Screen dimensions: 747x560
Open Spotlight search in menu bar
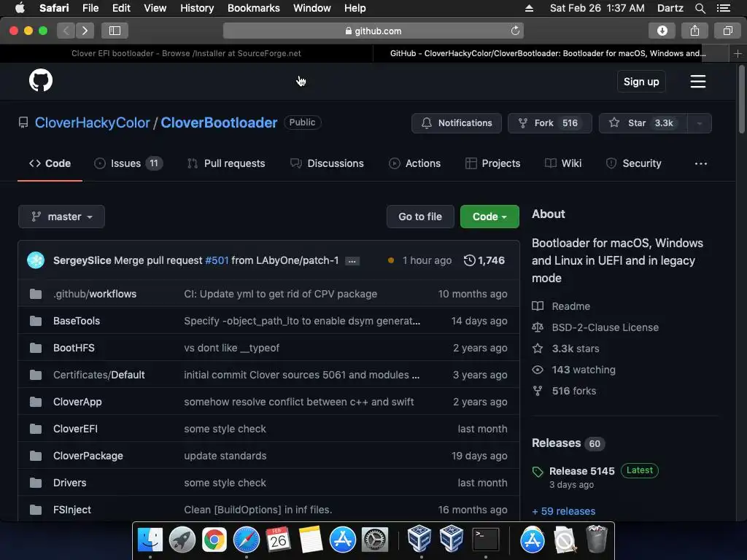[700, 8]
